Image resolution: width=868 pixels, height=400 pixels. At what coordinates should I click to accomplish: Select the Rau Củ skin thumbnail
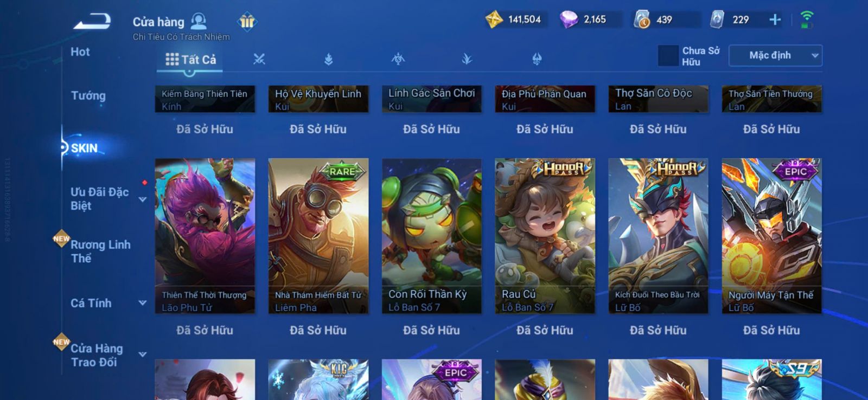pyautogui.click(x=545, y=236)
